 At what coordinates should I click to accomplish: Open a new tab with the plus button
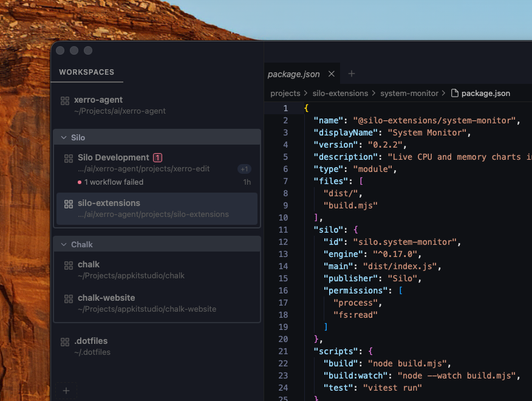(352, 74)
